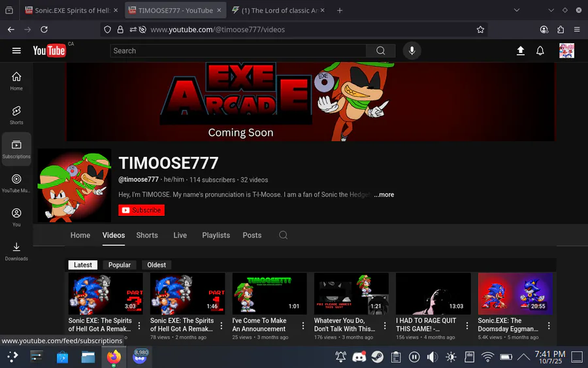Select the Popular filter chip
The image size is (588, 368).
click(120, 265)
